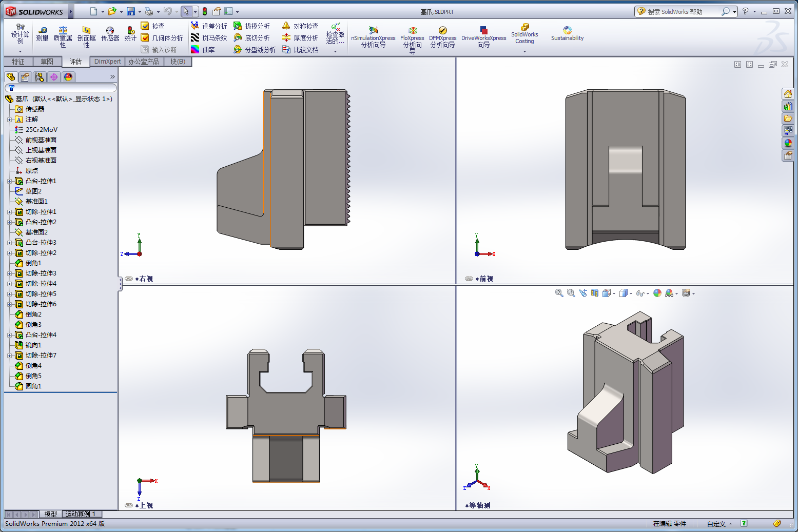Show 曲率 curvature coloring
798x532 pixels.
pyautogui.click(x=203, y=49)
